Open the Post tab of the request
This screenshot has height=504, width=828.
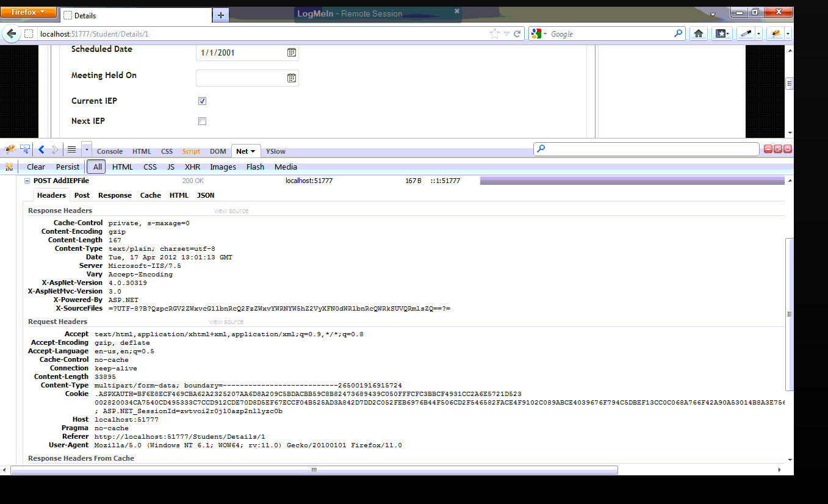(82, 195)
